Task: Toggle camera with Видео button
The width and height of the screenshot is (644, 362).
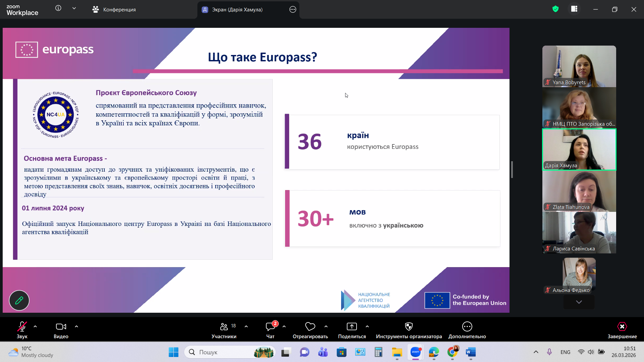Action: tap(61, 330)
